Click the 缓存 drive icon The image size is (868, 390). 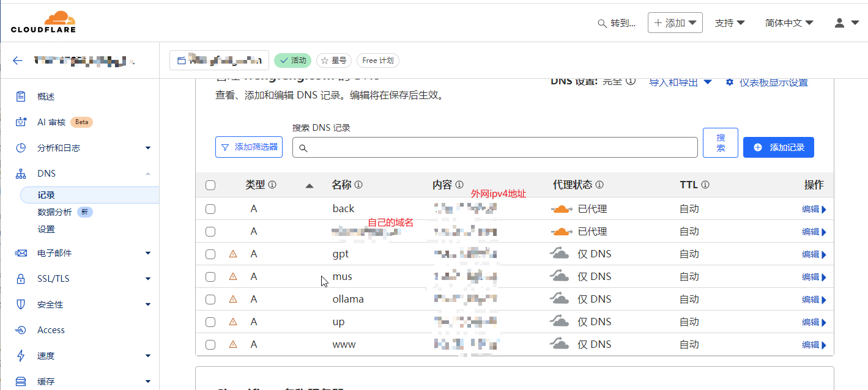pyautogui.click(x=21, y=381)
